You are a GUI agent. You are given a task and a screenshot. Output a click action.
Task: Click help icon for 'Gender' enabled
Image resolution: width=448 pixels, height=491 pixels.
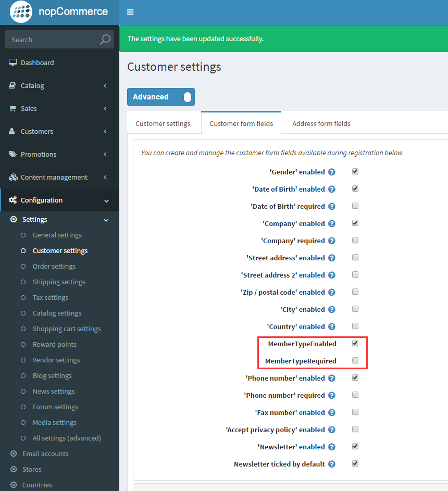click(x=332, y=172)
